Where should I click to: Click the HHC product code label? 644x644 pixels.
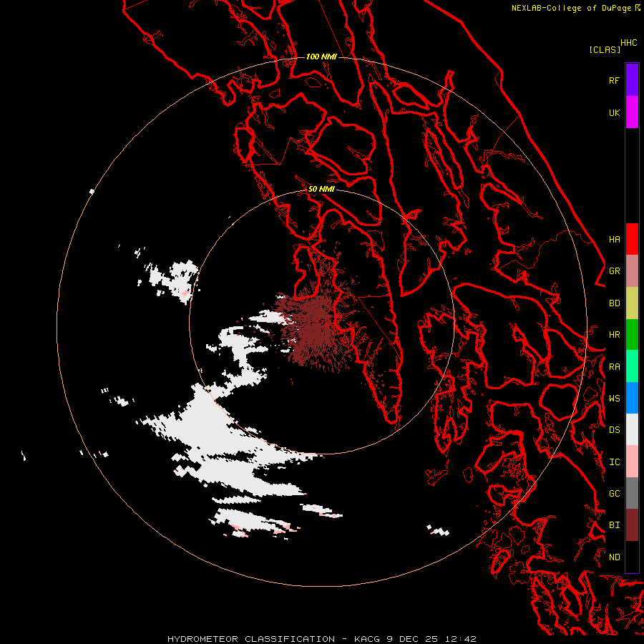tap(628, 43)
